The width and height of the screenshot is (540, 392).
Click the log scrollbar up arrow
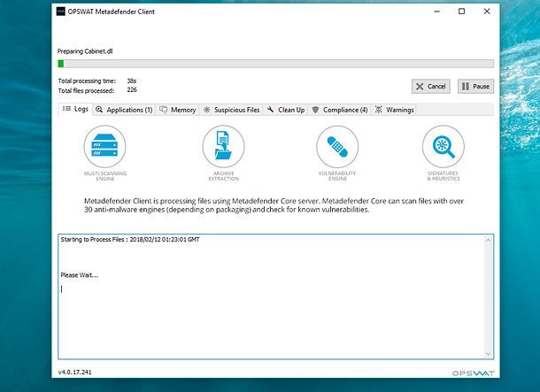point(488,240)
